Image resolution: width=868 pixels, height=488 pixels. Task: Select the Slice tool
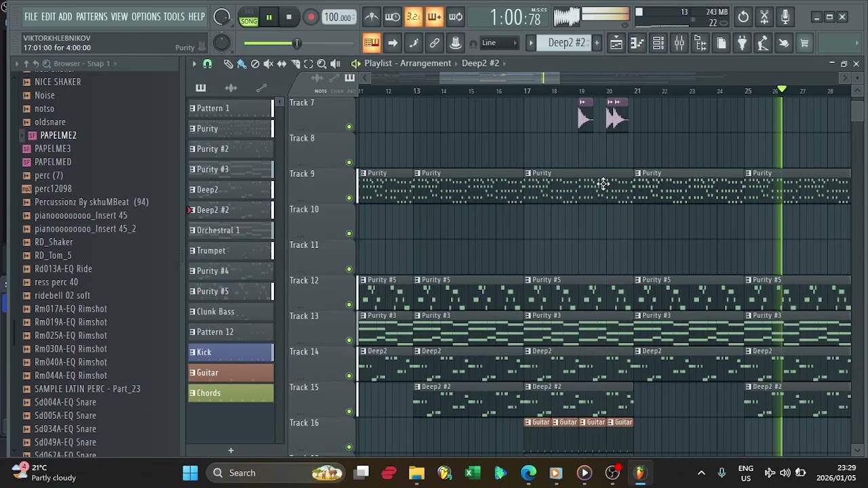295,64
